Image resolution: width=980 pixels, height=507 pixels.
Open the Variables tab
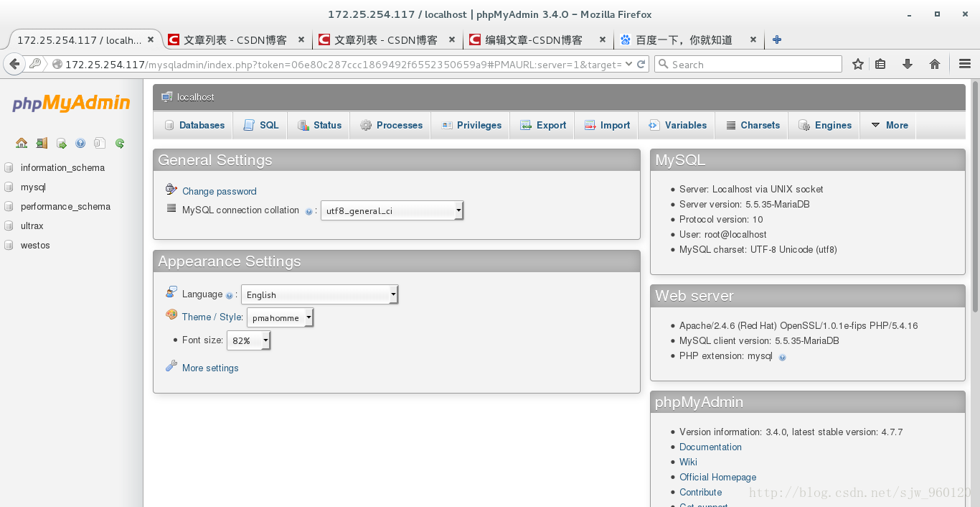click(x=677, y=125)
